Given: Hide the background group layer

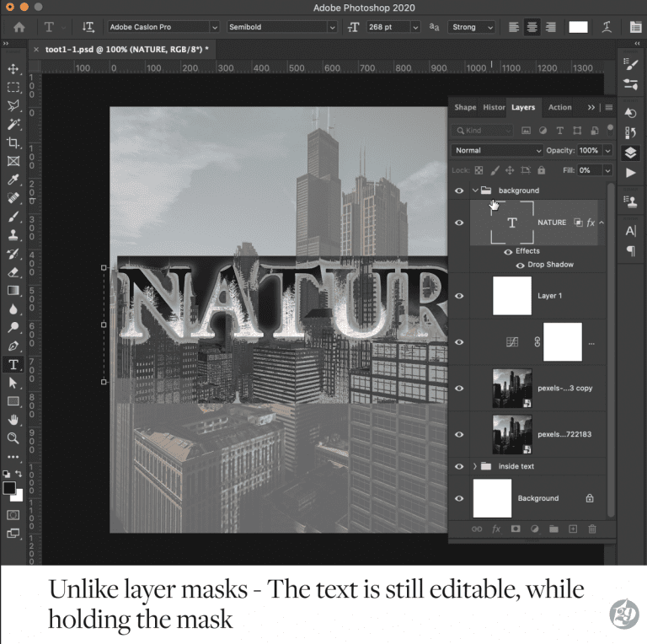Looking at the screenshot, I should (x=459, y=191).
